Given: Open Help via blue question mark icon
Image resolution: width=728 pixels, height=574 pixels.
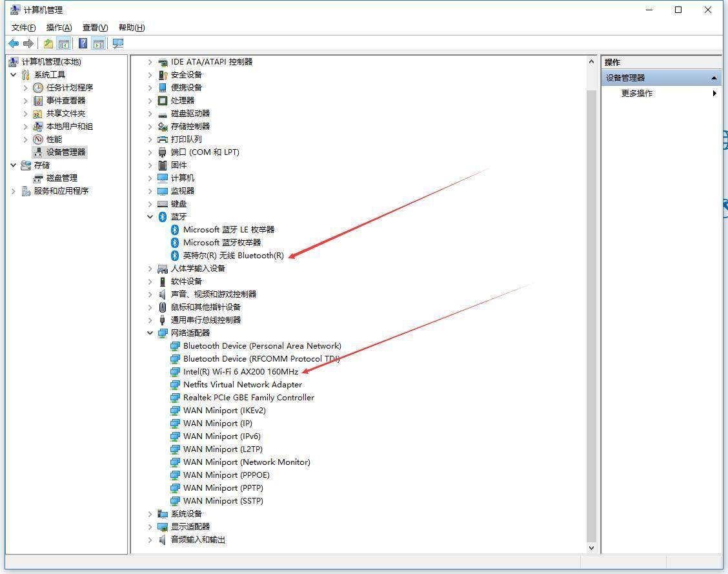Looking at the screenshot, I should coord(83,44).
